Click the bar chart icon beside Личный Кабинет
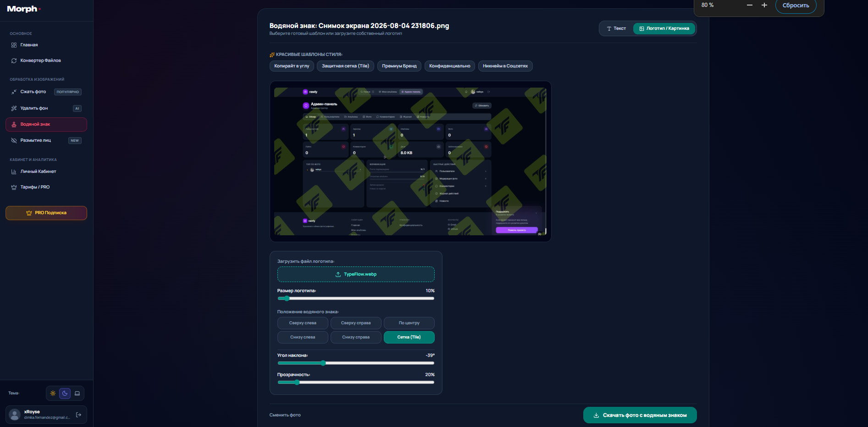This screenshot has width=868, height=427. click(14, 172)
